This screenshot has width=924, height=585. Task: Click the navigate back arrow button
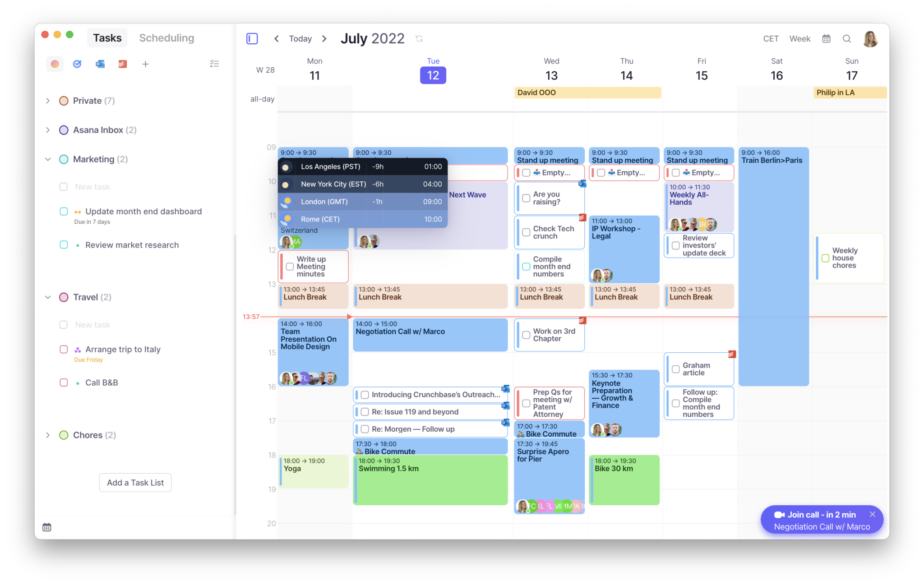coord(277,38)
